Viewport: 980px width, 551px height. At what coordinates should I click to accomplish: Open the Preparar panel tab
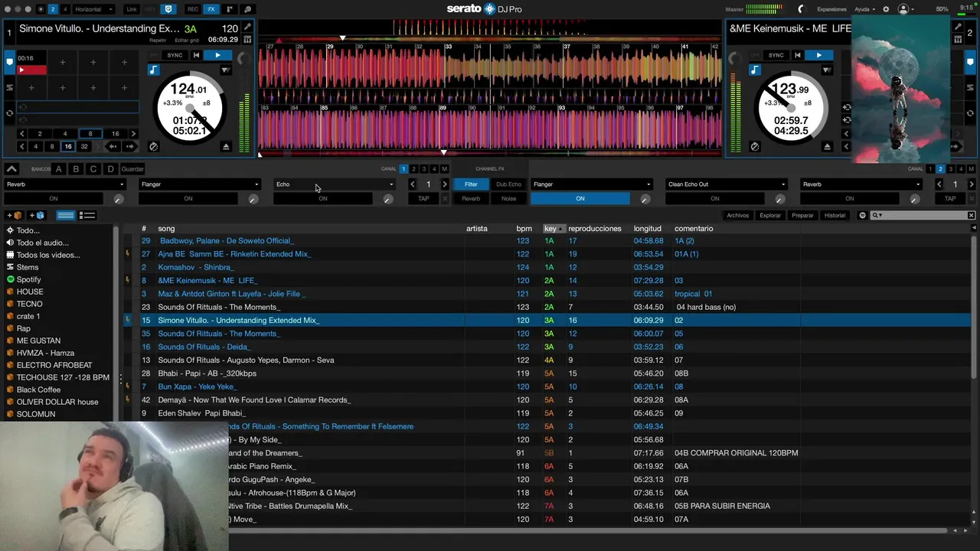coord(802,216)
